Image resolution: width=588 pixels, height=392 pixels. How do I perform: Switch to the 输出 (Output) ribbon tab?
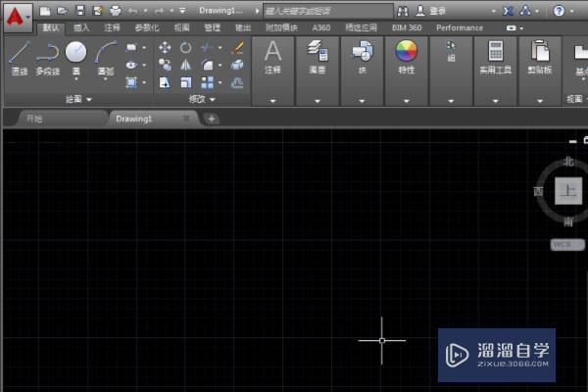pos(243,27)
